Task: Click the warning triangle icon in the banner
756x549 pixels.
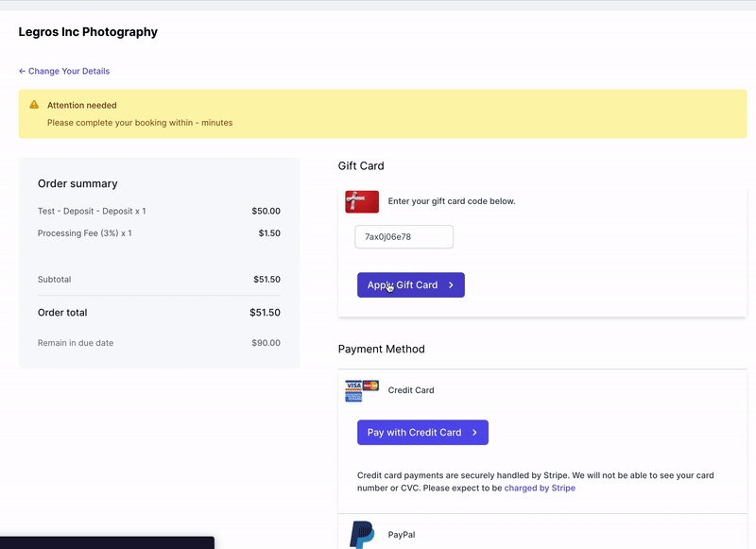Action: (34, 105)
